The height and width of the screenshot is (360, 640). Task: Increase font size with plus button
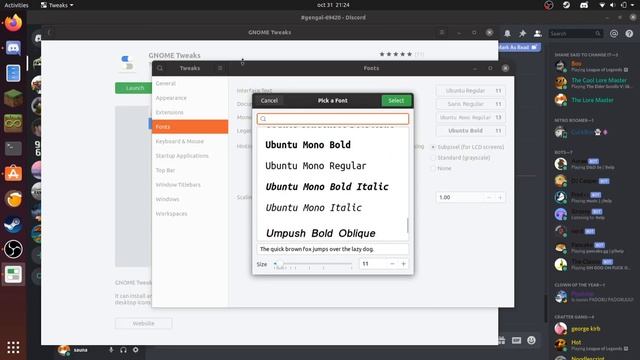point(403,264)
